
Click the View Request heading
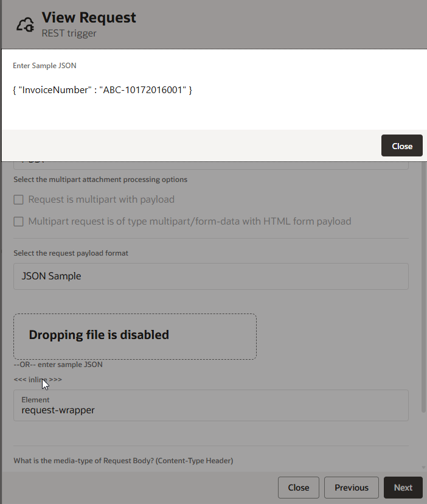89,18
